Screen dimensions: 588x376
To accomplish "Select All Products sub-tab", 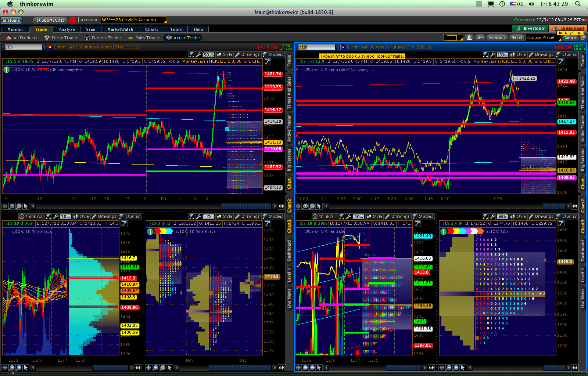I will point(22,38).
